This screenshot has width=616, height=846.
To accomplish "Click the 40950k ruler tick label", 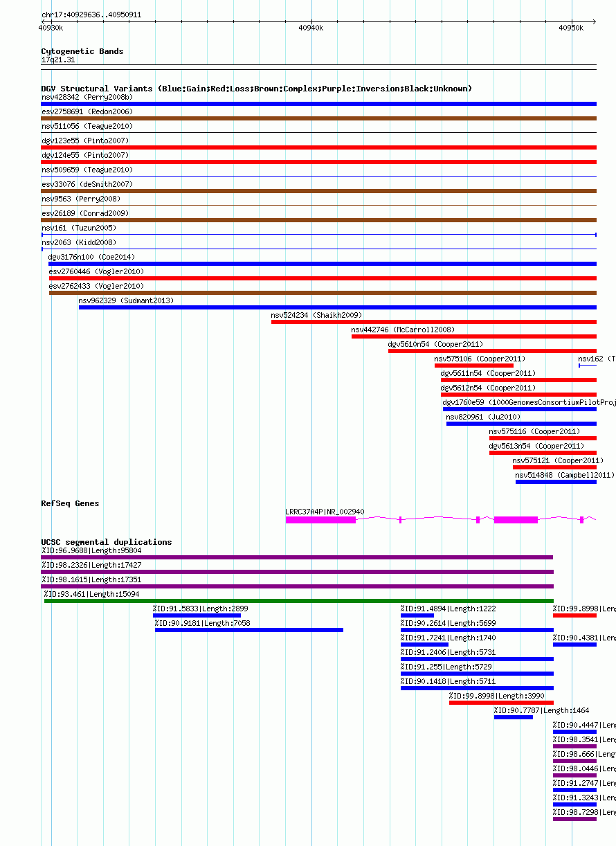I will 571,28.
